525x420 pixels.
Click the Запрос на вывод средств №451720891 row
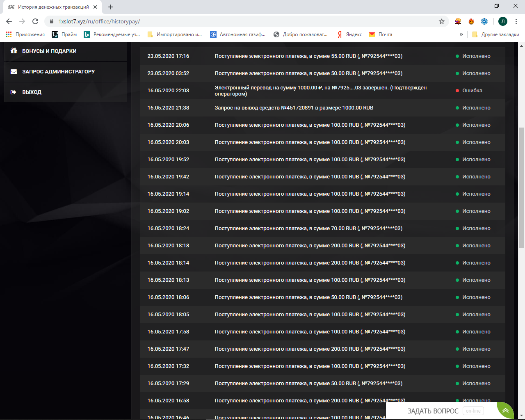point(322,108)
